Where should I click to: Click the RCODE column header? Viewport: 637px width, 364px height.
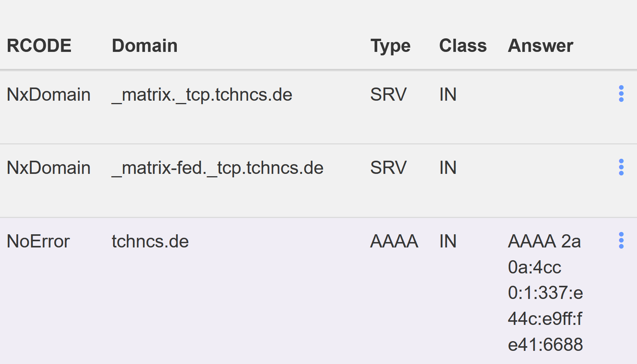click(39, 46)
